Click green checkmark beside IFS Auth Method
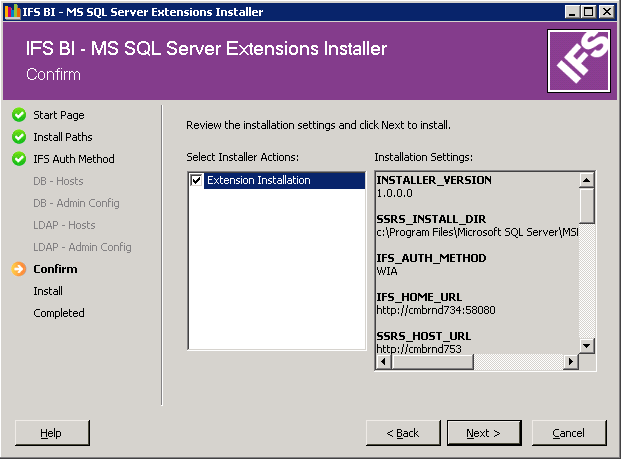This screenshot has height=460, width=622. click(x=19, y=159)
